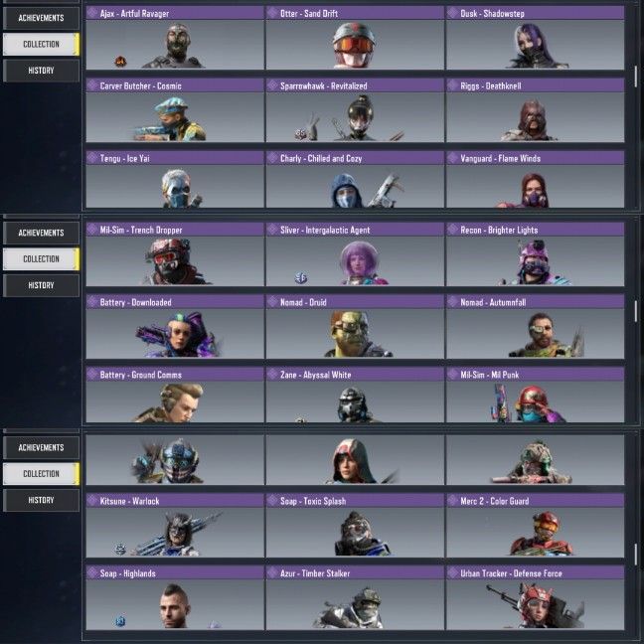
Task: Click the orange charm icon in Ajax card
Action: click(120, 62)
